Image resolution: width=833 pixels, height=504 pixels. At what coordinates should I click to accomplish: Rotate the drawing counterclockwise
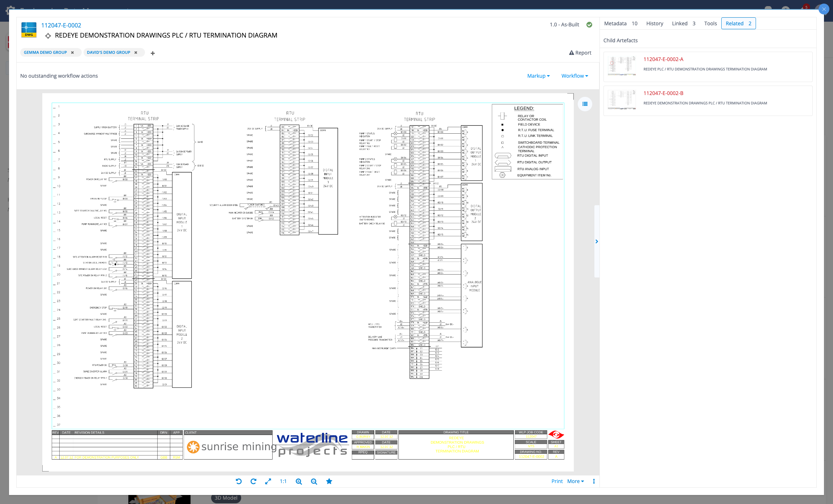(x=239, y=481)
